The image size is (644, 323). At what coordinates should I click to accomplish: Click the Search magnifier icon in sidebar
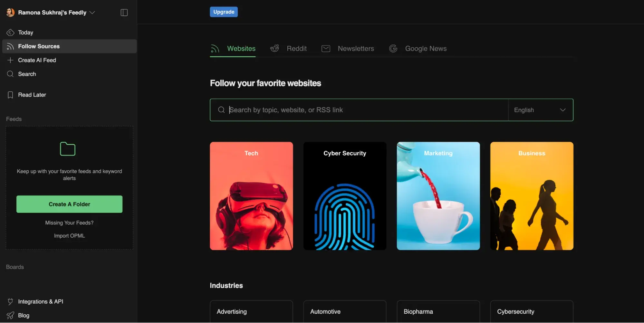coord(10,74)
